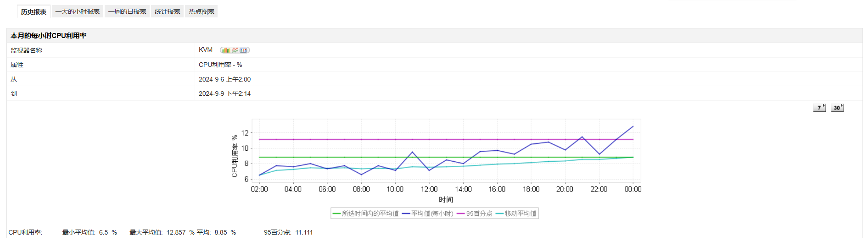Click the end time 2024-9-9 下午2:14

[224, 93]
